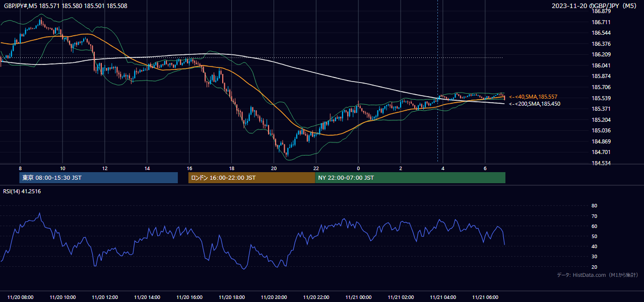Click price level 184.869 on the axis
Viewport: 644px width, 302px height.
click(x=601, y=141)
